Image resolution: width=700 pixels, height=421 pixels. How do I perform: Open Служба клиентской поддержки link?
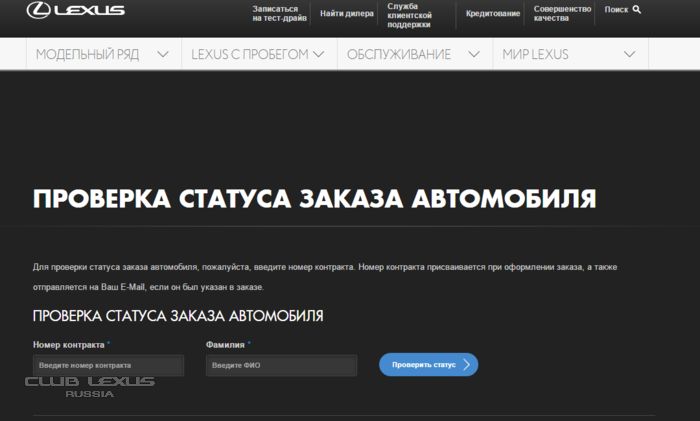coord(409,15)
